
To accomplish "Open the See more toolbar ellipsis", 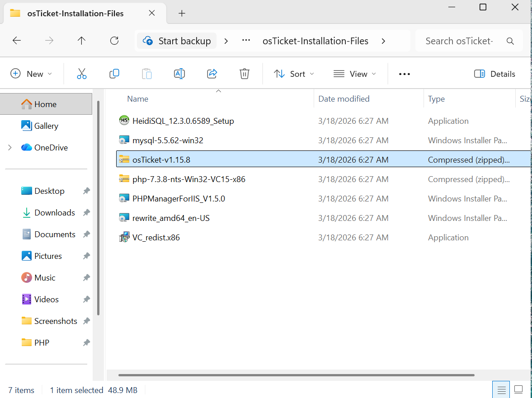I will pyautogui.click(x=405, y=74).
